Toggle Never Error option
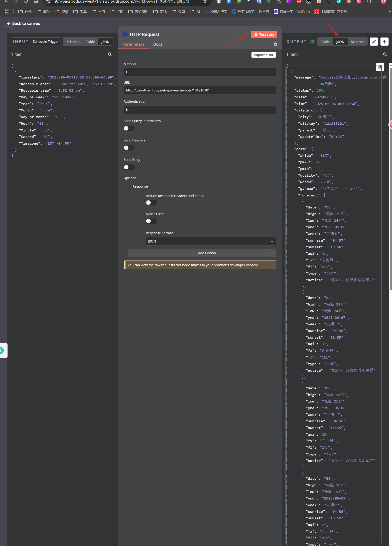392x546 pixels. [x=151, y=221]
